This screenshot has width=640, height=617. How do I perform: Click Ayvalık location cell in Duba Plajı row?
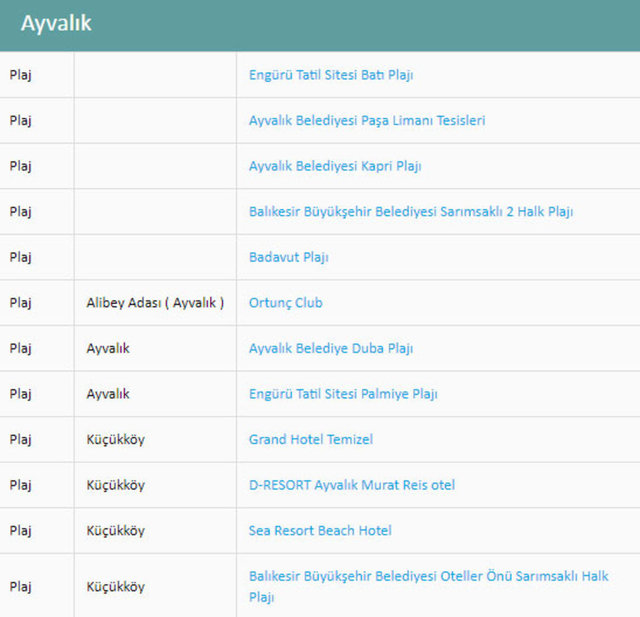(x=108, y=349)
